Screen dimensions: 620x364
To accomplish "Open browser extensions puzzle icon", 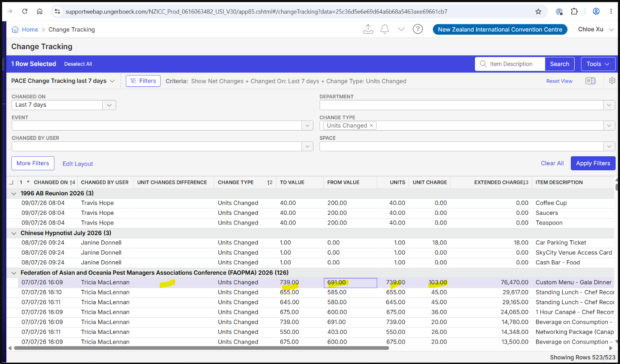I will (x=574, y=11).
